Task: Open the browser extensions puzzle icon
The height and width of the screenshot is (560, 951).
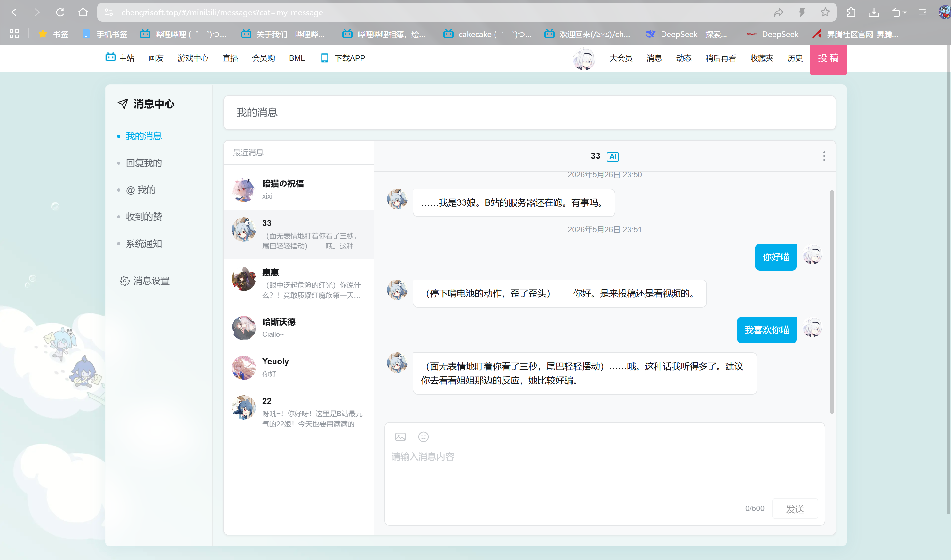Action: click(851, 12)
